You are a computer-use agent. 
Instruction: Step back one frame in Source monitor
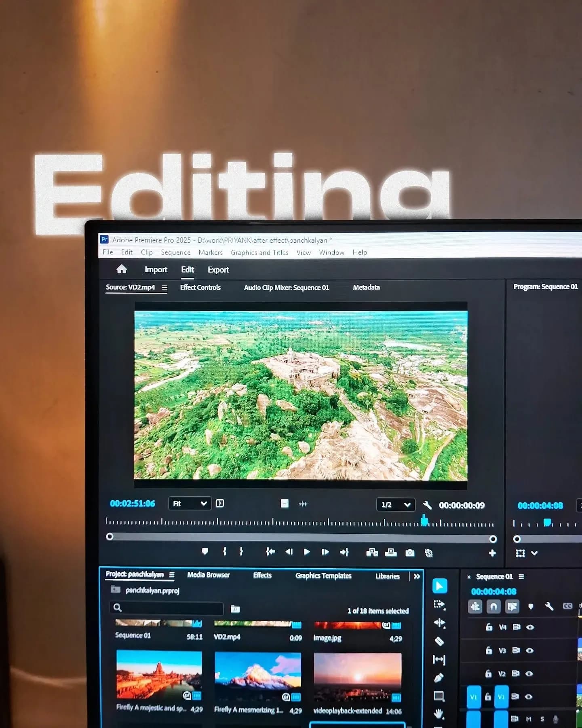289,552
